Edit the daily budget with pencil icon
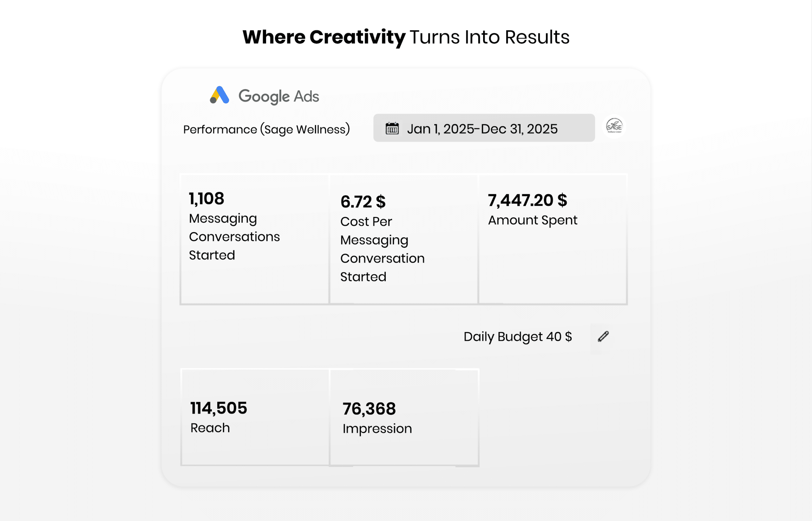This screenshot has width=812, height=521. [x=603, y=337]
